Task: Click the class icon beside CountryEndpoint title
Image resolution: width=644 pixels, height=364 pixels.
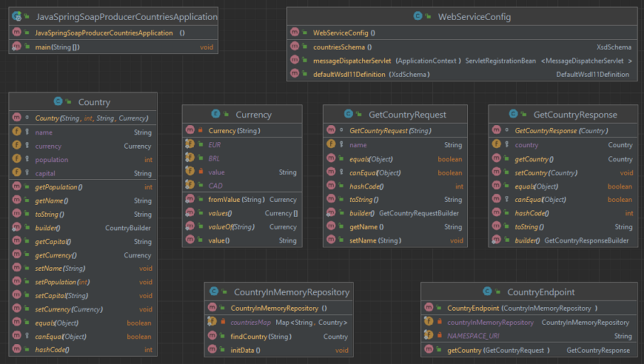Action: coord(487,291)
